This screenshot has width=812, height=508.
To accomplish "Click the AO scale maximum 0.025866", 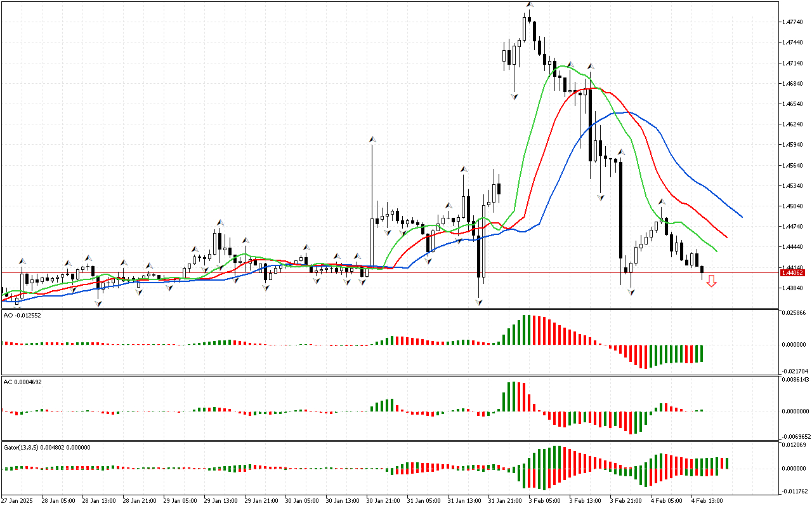I will (x=794, y=314).
